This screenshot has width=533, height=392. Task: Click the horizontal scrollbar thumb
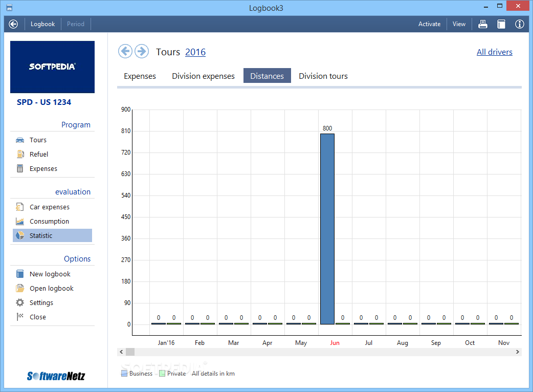coord(130,352)
